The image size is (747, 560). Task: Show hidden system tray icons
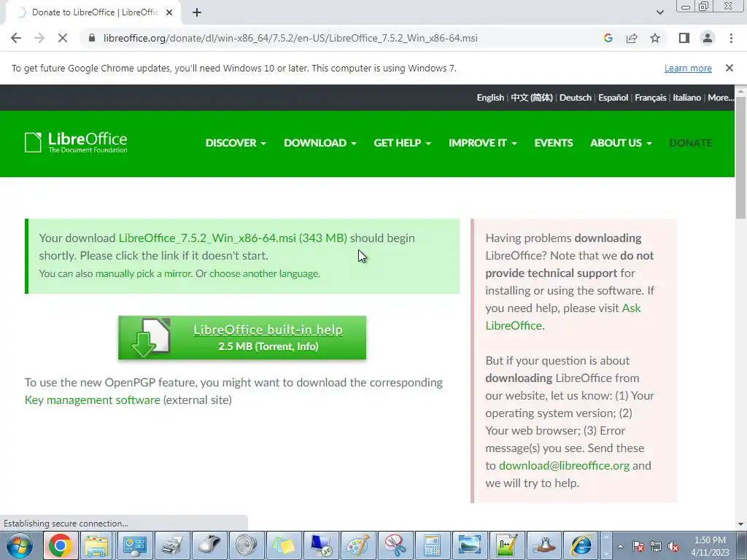click(620, 546)
